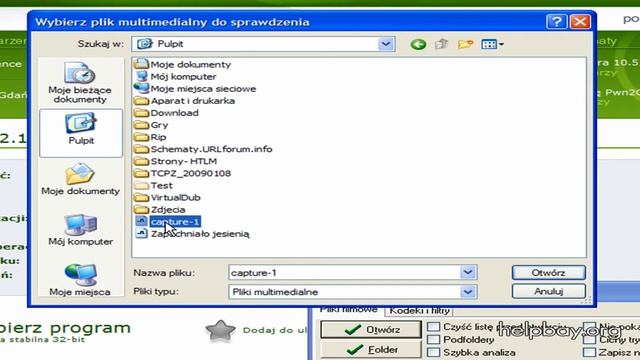Click the star icon beside Dodaj do ul
Screen dimensions: 640x360
pyautogui.click(x=220, y=331)
